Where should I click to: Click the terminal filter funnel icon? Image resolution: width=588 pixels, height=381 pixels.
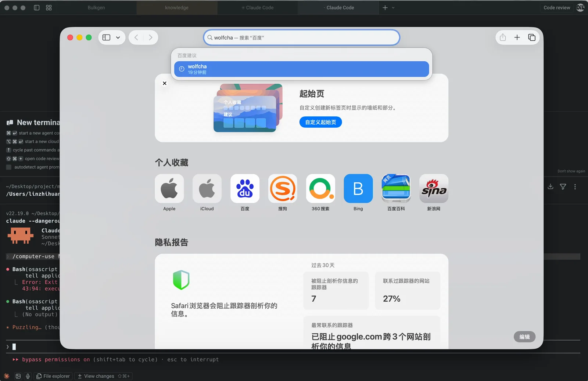click(x=563, y=186)
